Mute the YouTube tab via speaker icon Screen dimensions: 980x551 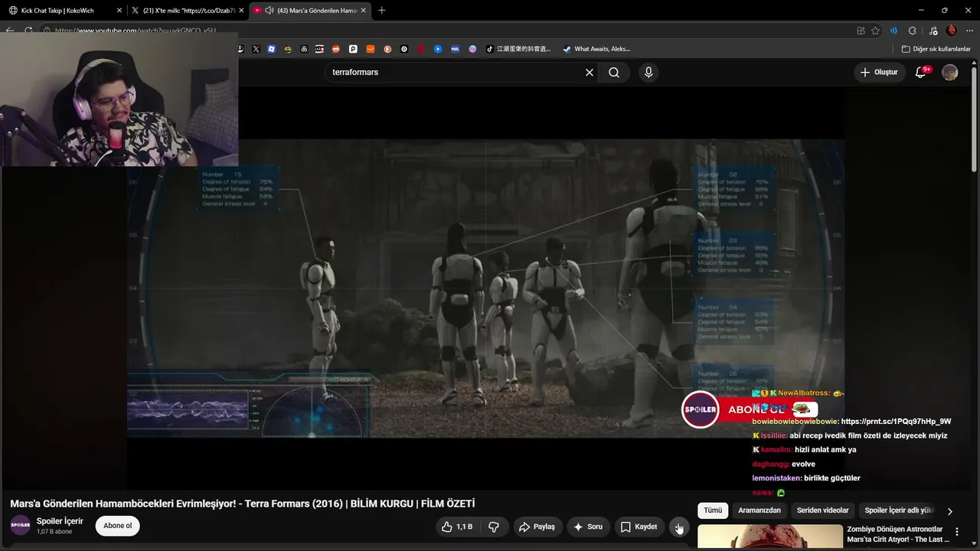coord(269,11)
